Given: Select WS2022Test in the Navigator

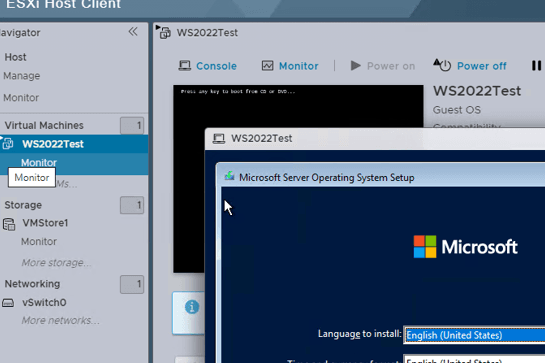Looking at the screenshot, I should pyautogui.click(x=53, y=144).
